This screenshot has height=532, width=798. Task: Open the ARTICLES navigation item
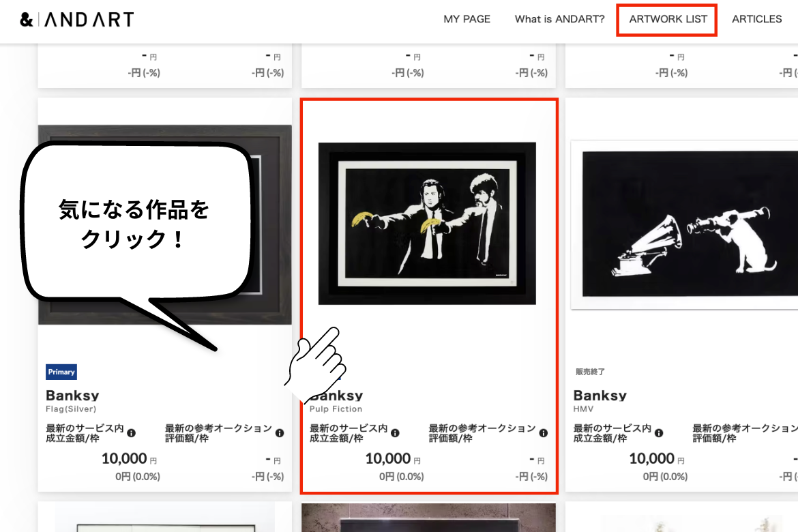tap(757, 19)
